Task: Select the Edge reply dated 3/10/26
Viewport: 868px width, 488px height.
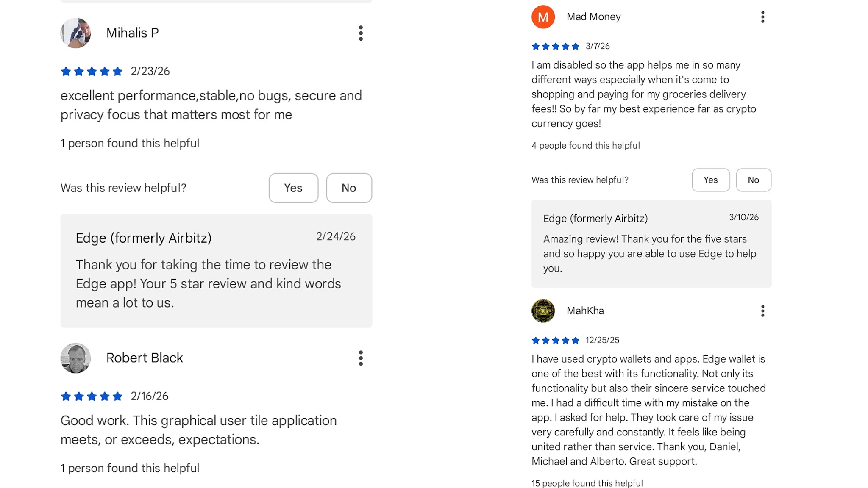Action: coord(651,244)
